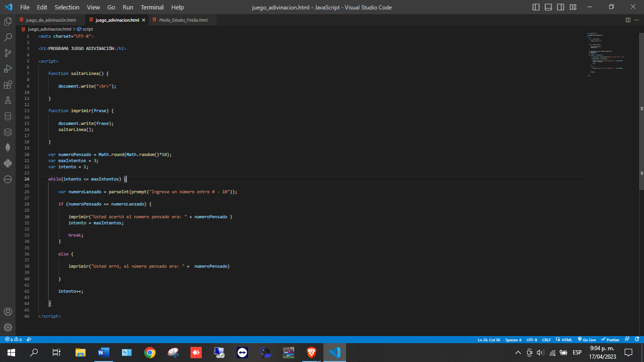644x362 pixels.
Task: Open the Search view in activity bar
Action: click(8, 37)
